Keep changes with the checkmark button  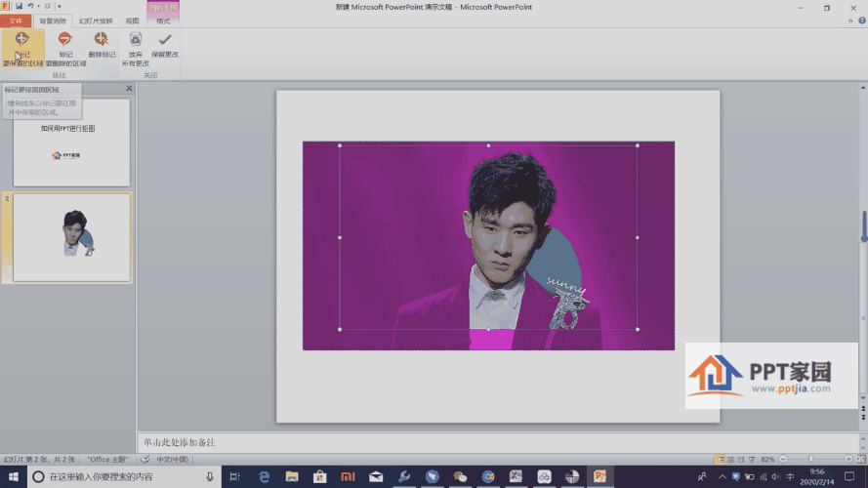coord(165,45)
